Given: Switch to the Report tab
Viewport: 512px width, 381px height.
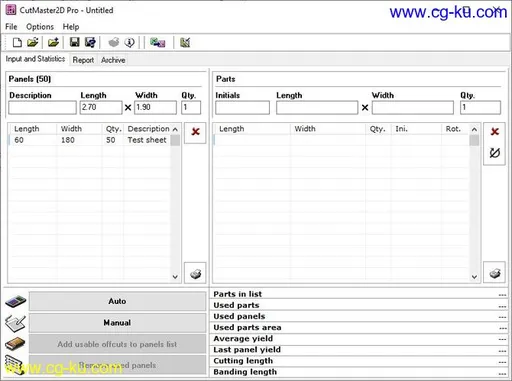Looking at the screenshot, I should coord(83,60).
